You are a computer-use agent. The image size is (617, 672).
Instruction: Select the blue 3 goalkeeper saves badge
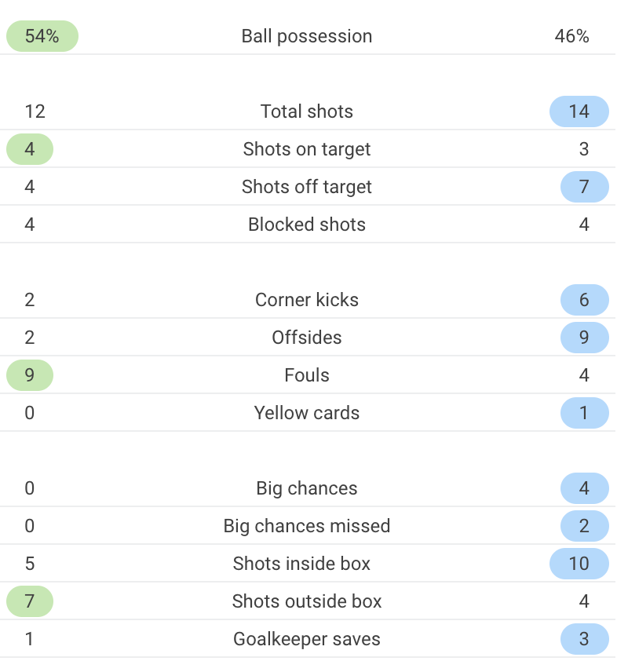[x=585, y=640]
